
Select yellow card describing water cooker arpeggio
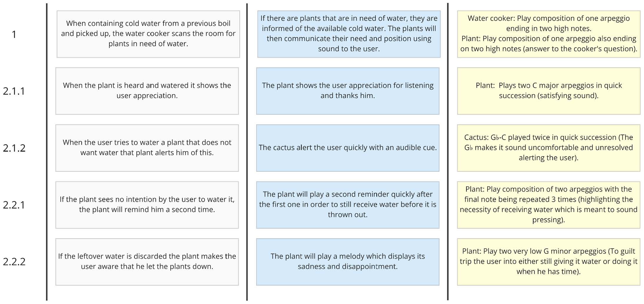549,34
